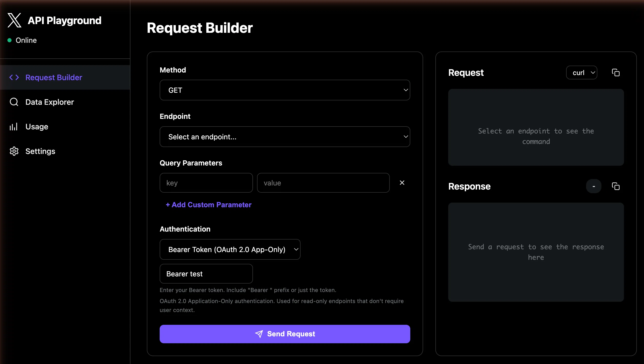
Task: Click the Method label
Action: [x=173, y=70]
